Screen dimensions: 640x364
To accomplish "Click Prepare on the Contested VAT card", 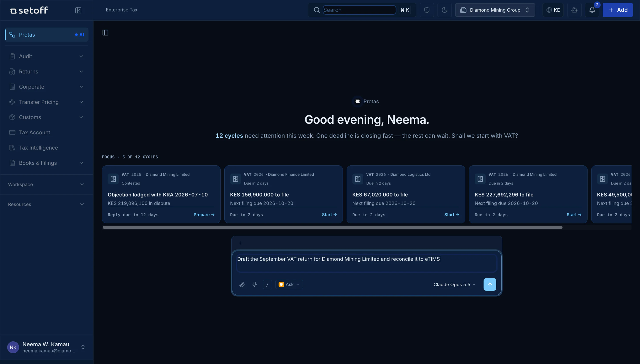I will [204, 215].
